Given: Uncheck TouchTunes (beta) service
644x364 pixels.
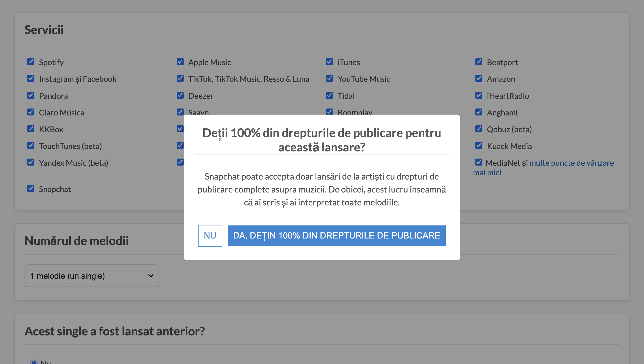Looking at the screenshot, I should click(31, 146).
